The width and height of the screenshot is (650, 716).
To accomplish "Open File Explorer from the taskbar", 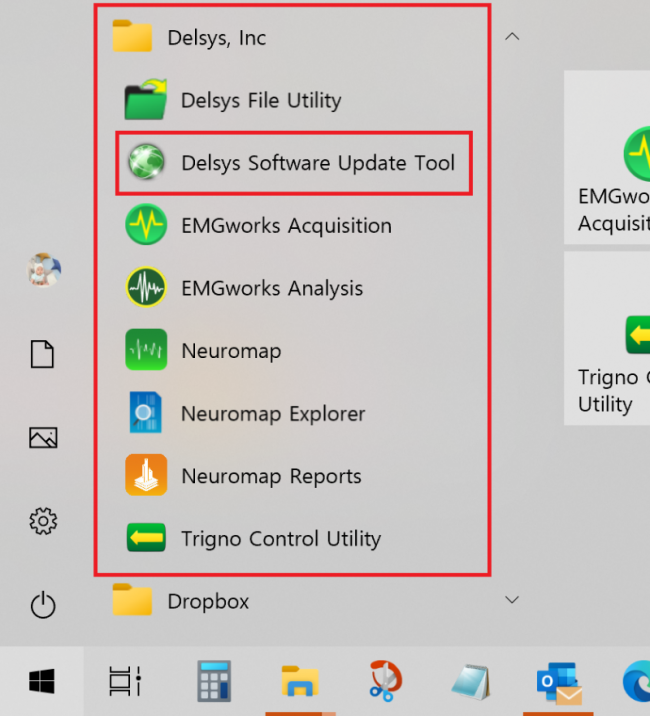I will click(300, 681).
